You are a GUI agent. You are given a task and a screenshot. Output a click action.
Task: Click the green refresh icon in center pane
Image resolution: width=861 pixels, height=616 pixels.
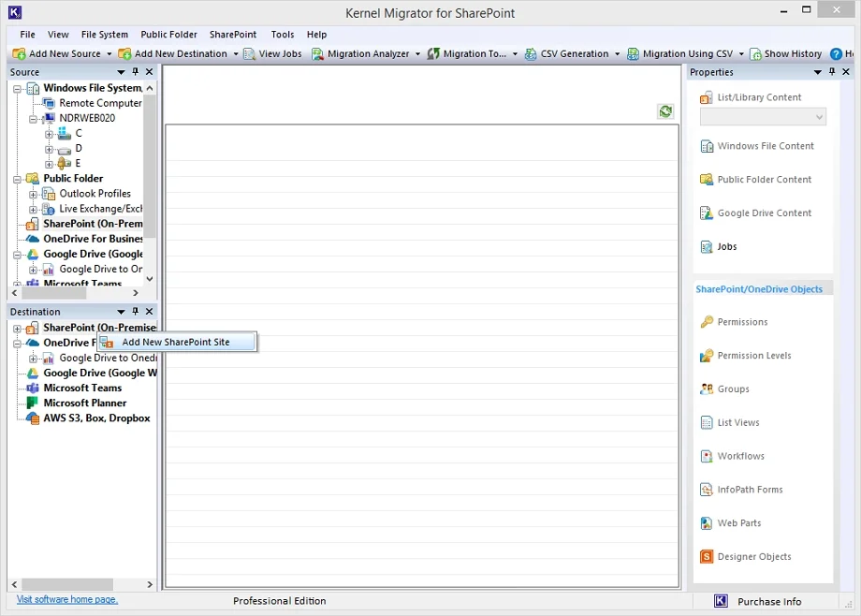[665, 111]
